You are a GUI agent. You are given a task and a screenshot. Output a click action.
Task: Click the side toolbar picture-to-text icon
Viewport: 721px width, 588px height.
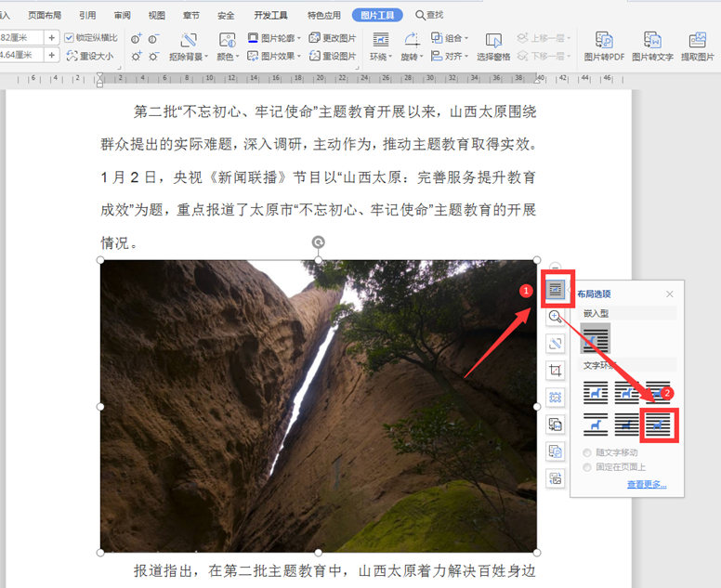556,425
